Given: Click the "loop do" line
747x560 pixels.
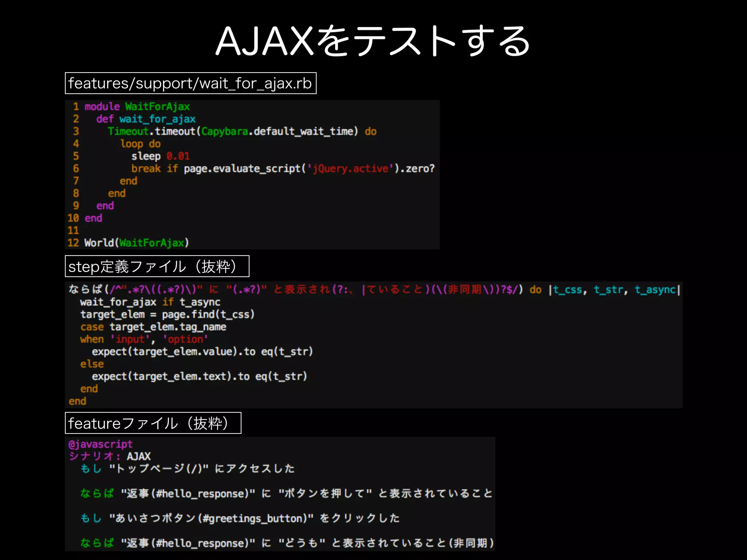Looking at the screenshot, I should [x=140, y=144].
